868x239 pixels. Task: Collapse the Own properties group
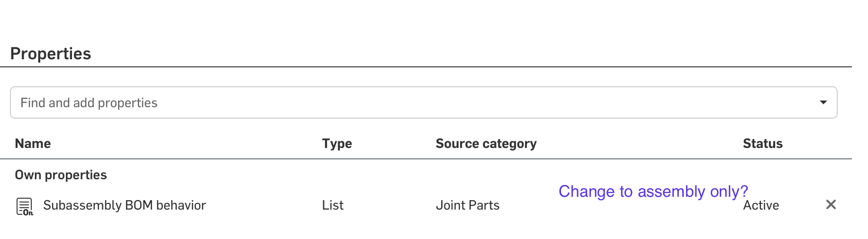point(61,175)
